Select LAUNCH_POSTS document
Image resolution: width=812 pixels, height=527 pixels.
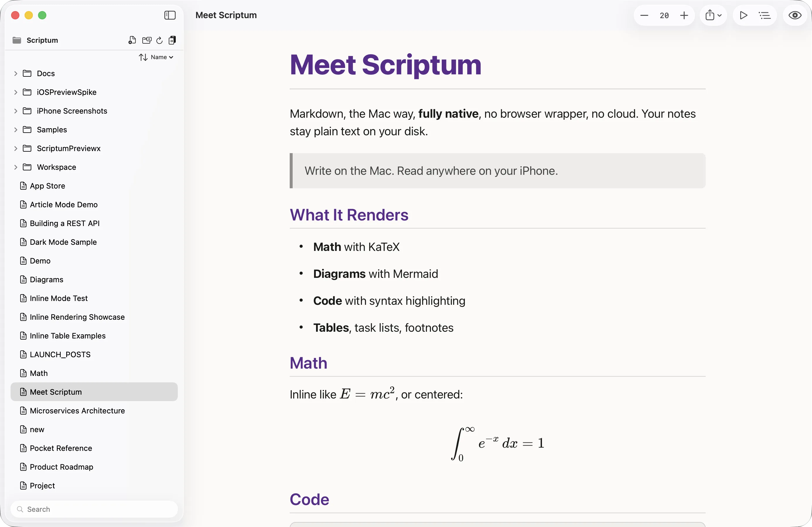(94, 355)
